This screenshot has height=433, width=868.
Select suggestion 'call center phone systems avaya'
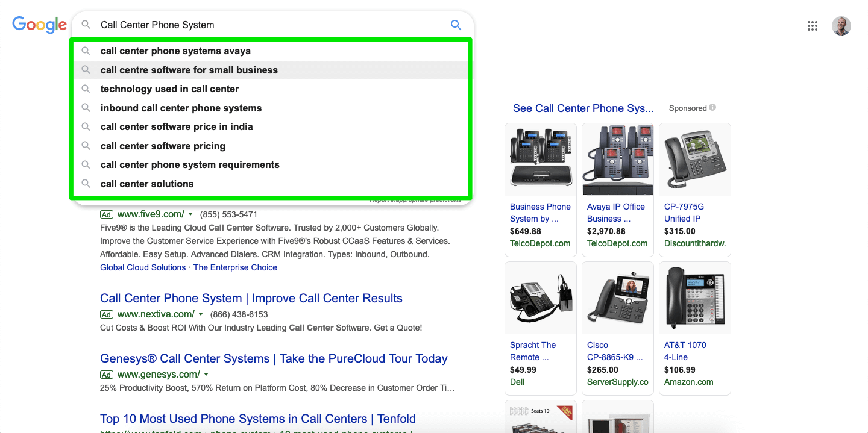click(x=175, y=51)
